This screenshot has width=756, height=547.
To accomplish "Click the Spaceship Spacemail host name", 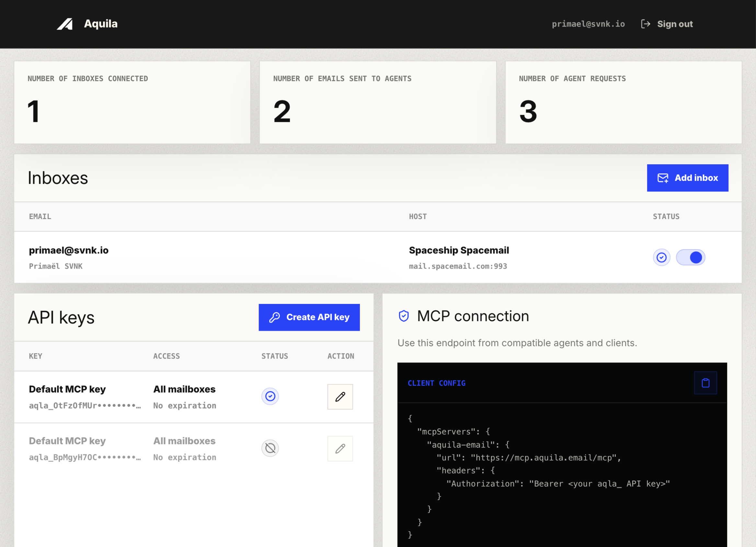I will click(x=459, y=250).
